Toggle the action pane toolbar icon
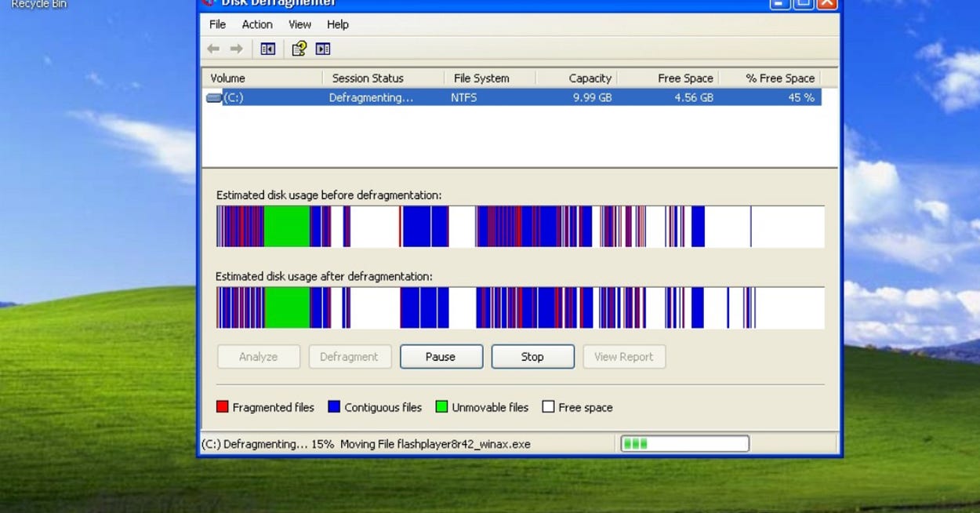Image resolution: width=980 pixels, height=513 pixels. (x=322, y=49)
